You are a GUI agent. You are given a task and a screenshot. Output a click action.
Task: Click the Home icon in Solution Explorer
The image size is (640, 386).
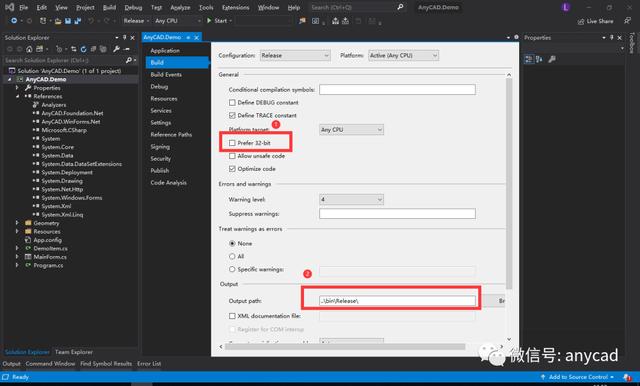29,49
